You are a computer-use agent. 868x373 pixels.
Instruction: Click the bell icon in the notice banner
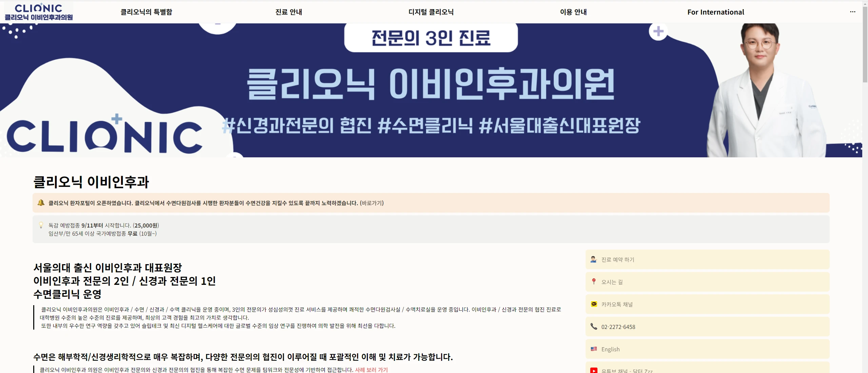coord(41,203)
